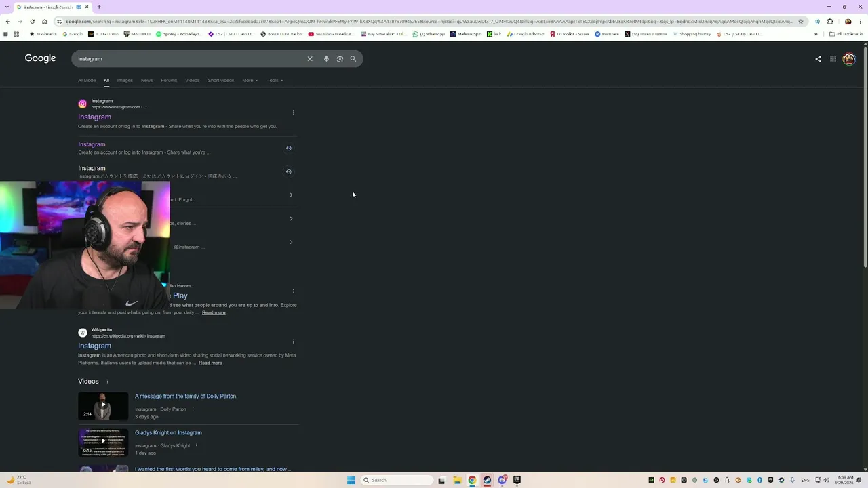Screen dimensions: 868x488
Task: Click the Chrome address bar
Action: tap(428, 22)
